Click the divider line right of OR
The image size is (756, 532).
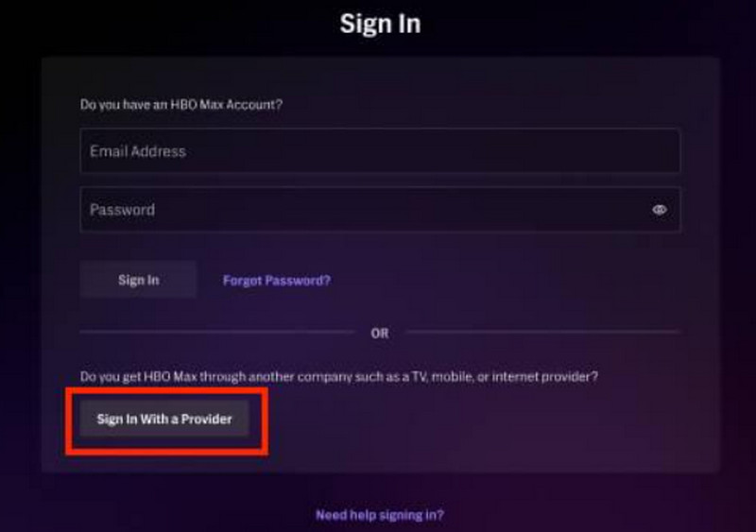coord(542,332)
